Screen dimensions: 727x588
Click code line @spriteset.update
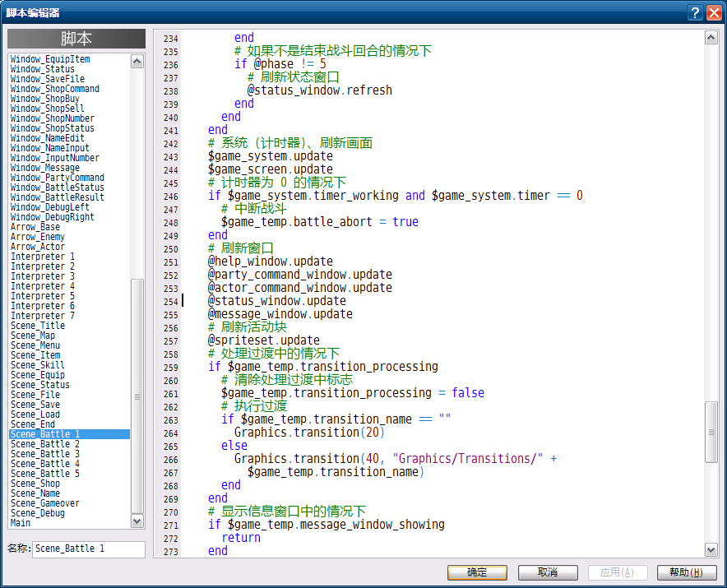click(264, 340)
